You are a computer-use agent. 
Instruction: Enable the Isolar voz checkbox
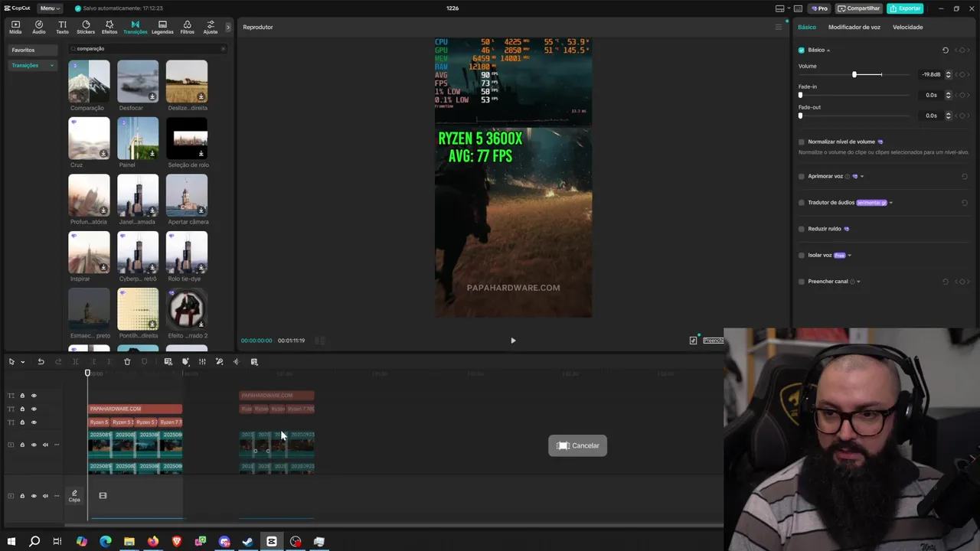point(802,255)
